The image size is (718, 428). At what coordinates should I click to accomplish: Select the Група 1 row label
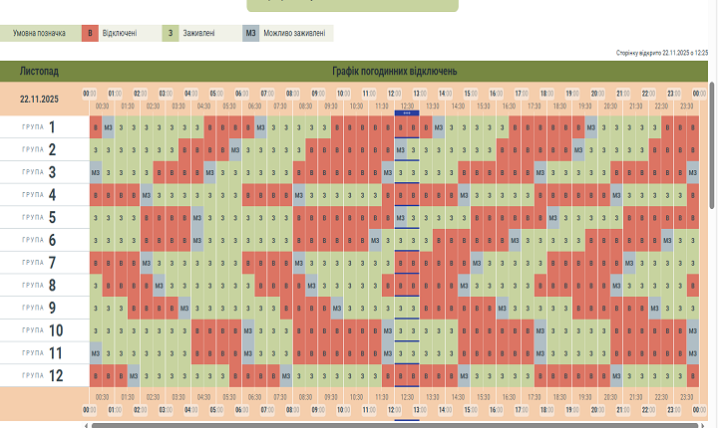(39, 127)
